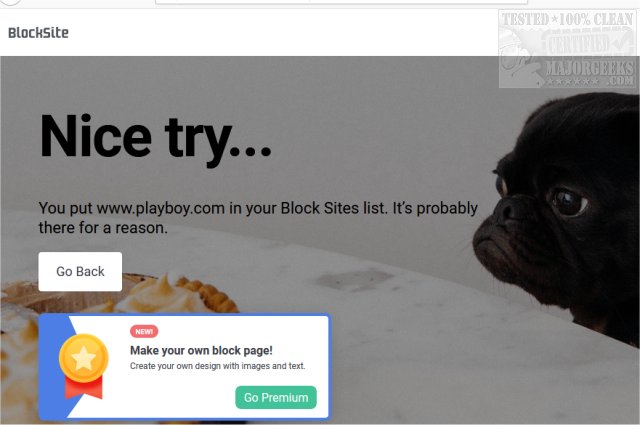Click the BlockSite logo in header
The image size is (640, 425).
[x=38, y=33]
